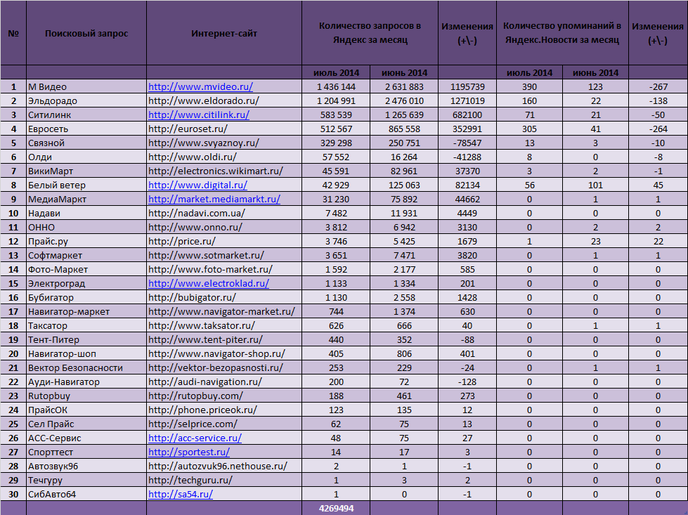
Task: Select the value 2 631 883
Action: tap(404, 87)
